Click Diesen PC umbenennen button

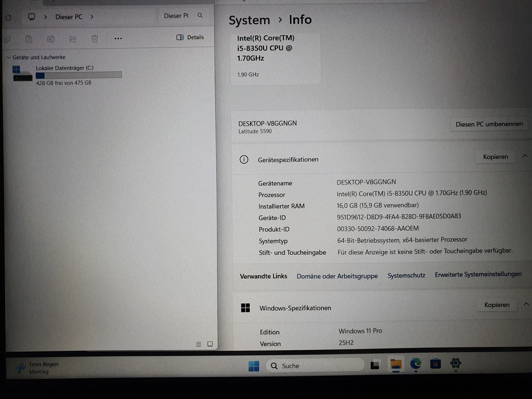tap(489, 124)
